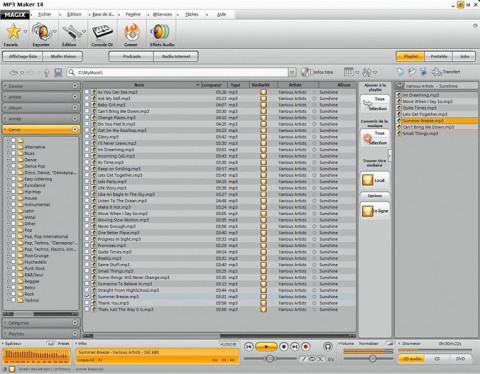Open the Fichier menu
Screen dimensions: 480x374
coord(45,14)
